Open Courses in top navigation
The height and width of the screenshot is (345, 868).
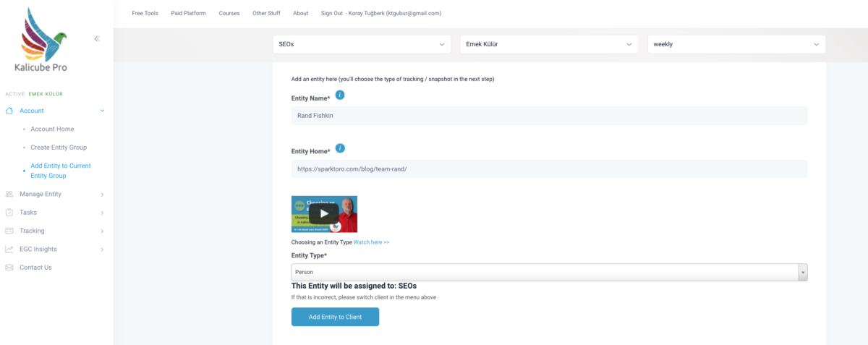229,13
